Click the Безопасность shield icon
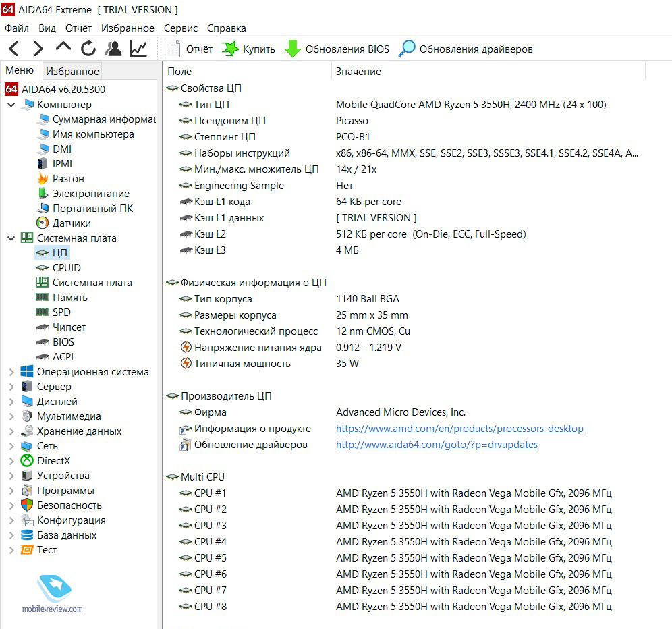This screenshot has width=672, height=629. tap(27, 505)
